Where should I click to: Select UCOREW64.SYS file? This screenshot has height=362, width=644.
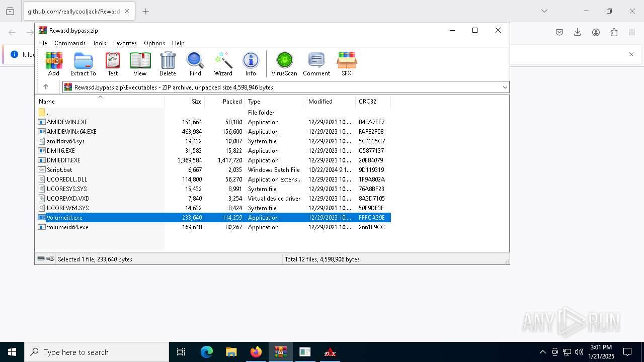click(x=214, y=208)
